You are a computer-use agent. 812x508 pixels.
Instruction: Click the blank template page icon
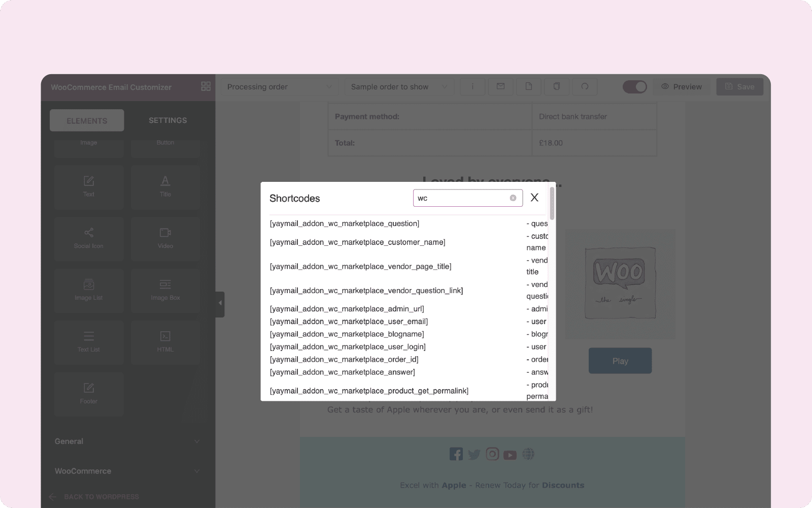pos(528,87)
